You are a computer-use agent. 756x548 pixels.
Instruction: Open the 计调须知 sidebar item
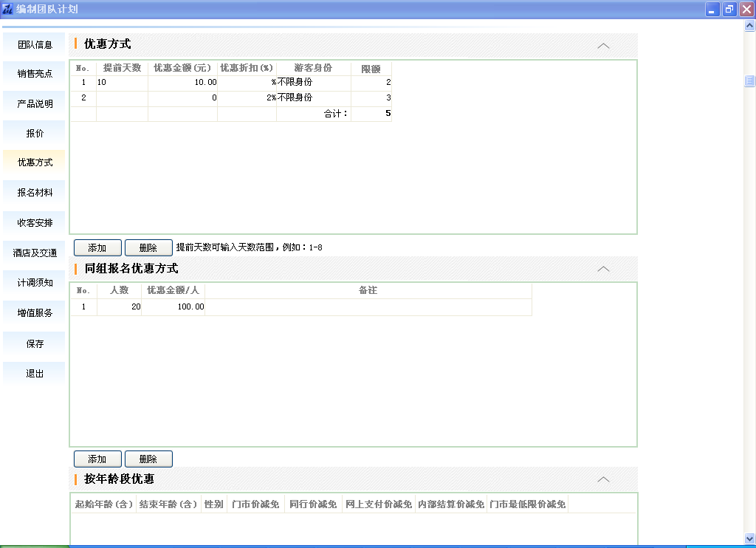(35, 283)
